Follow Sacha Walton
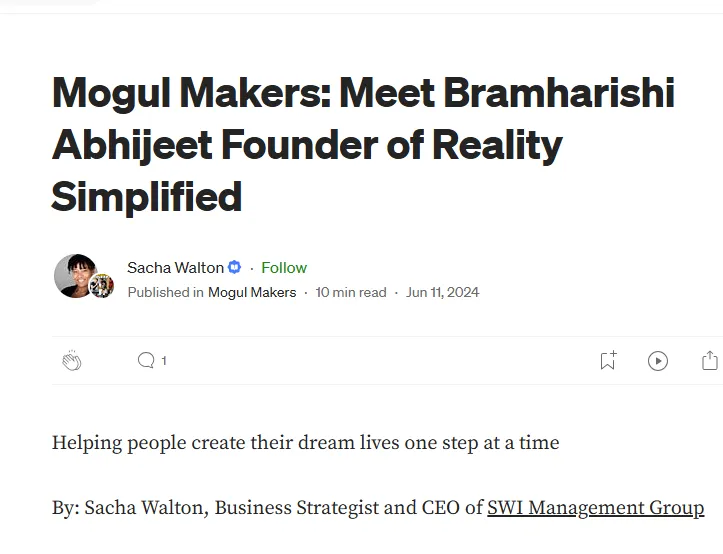The width and height of the screenshot is (723, 554). tap(284, 268)
